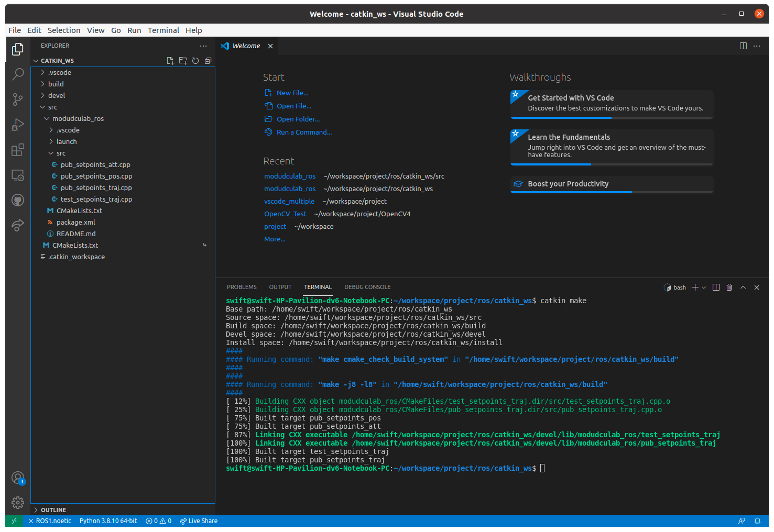Screen dimensions: 774x532
Task: Click the New Folder icon in Explorer header
Action: coord(183,61)
